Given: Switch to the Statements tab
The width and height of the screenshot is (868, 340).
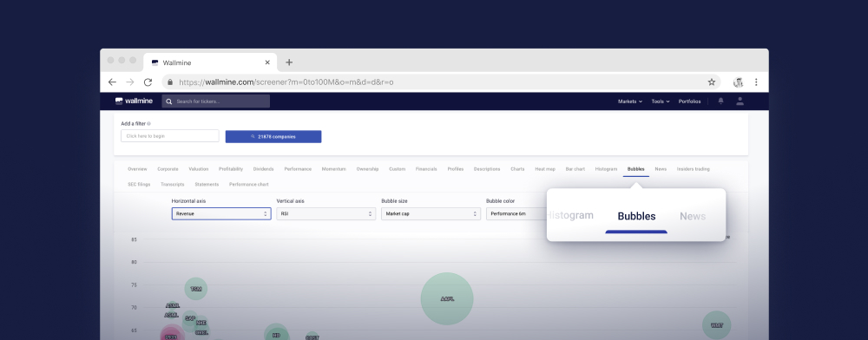Looking at the screenshot, I should [x=207, y=185].
